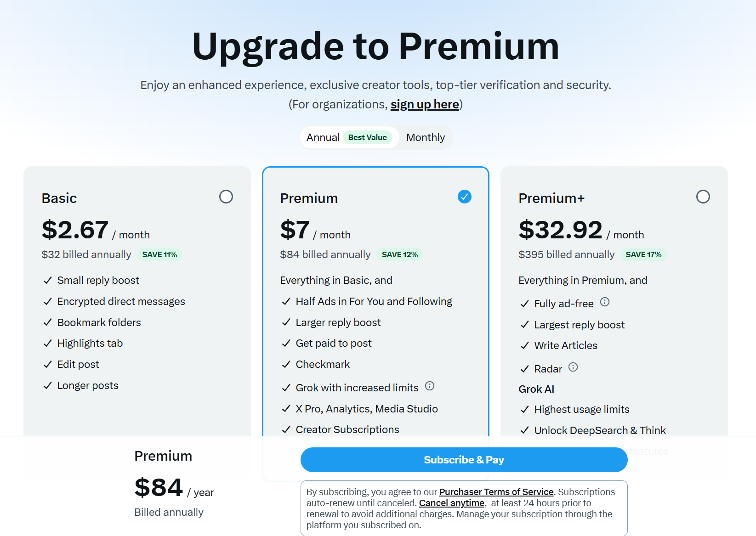Choose the Premium+ plan radio button

click(703, 197)
